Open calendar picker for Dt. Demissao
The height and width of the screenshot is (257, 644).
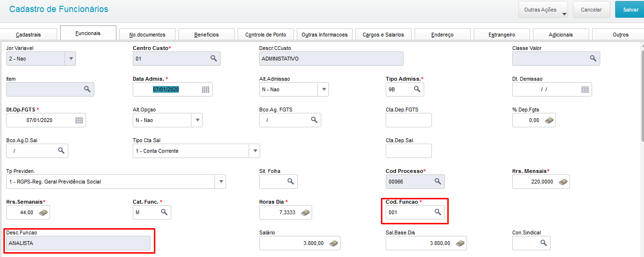click(x=585, y=89)
